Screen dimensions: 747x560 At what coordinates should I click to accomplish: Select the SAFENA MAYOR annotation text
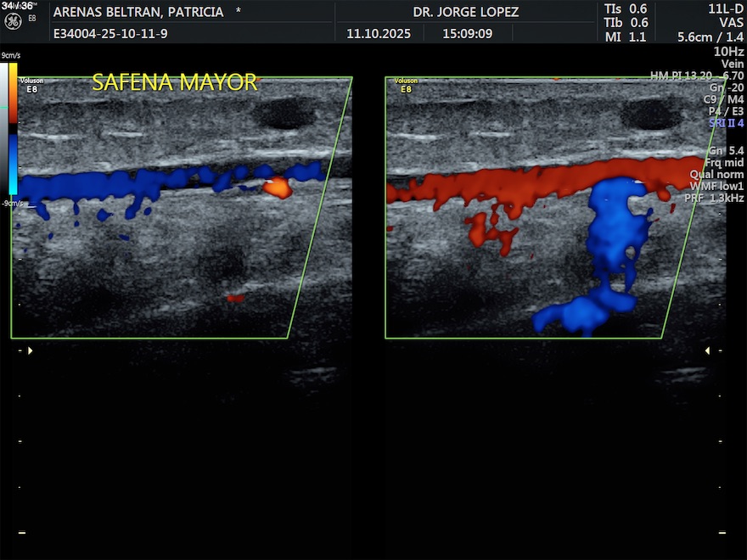click(174, 82)
